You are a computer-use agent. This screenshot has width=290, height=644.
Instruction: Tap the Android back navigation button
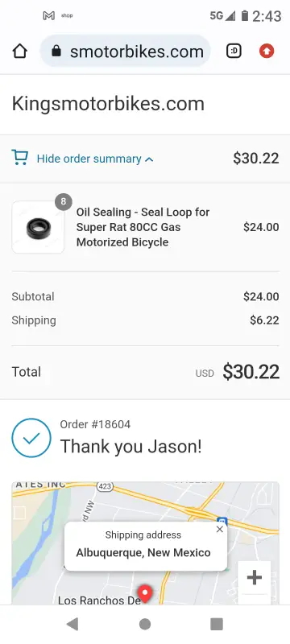tap(72, 624)
